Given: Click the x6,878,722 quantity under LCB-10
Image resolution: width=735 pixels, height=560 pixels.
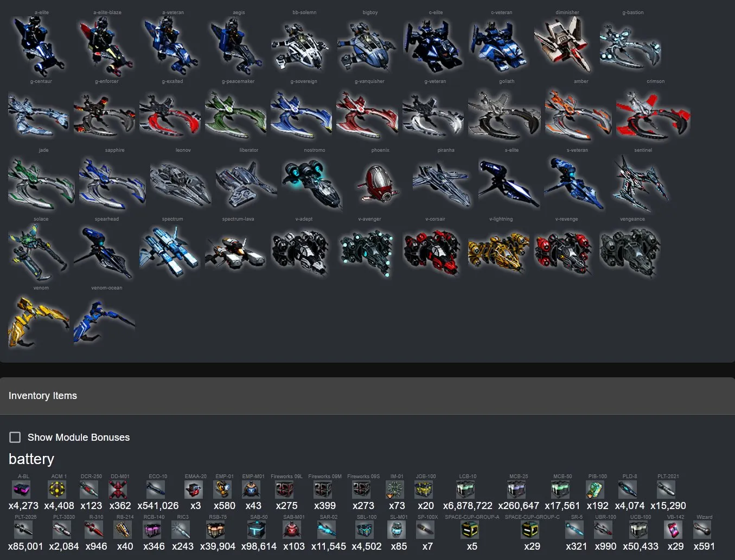Looking at the screenshot, I should pos(468,506).
